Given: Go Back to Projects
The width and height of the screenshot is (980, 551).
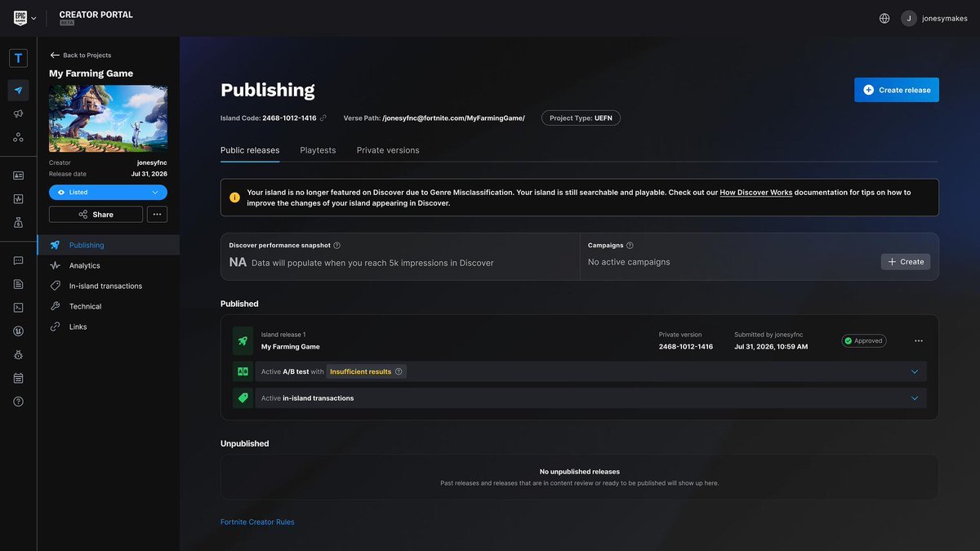Looking at the screenshot, I should pos(80,56).
